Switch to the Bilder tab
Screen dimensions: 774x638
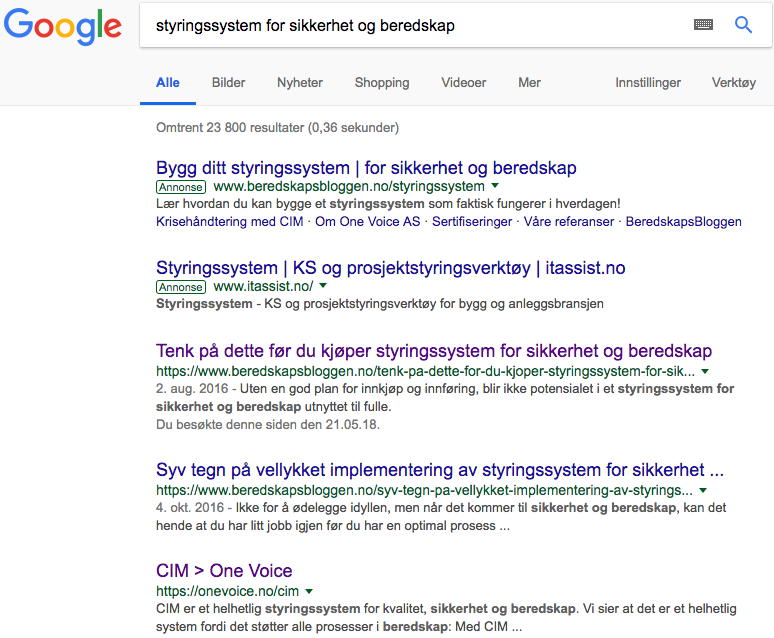point(229,82)
